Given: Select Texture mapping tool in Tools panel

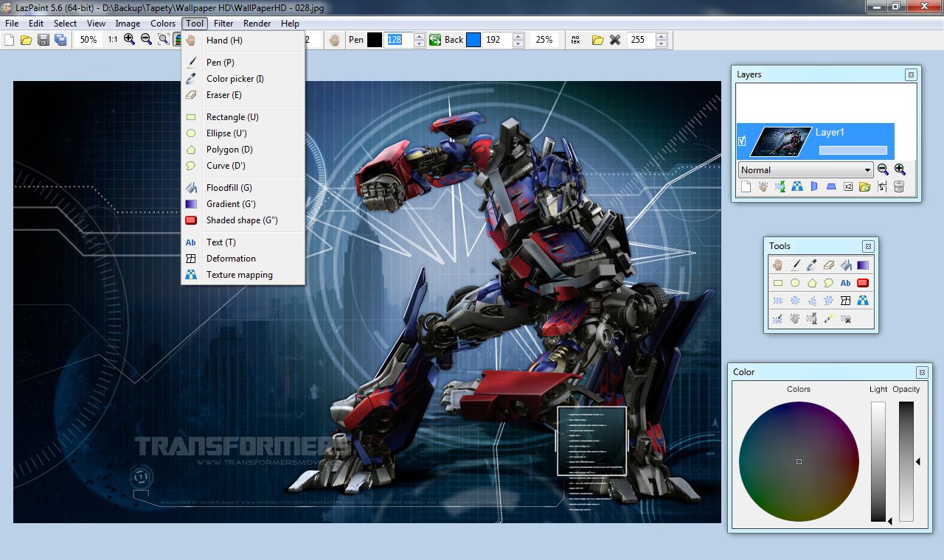Looking at the screenshot, I should tap(863, 301).
